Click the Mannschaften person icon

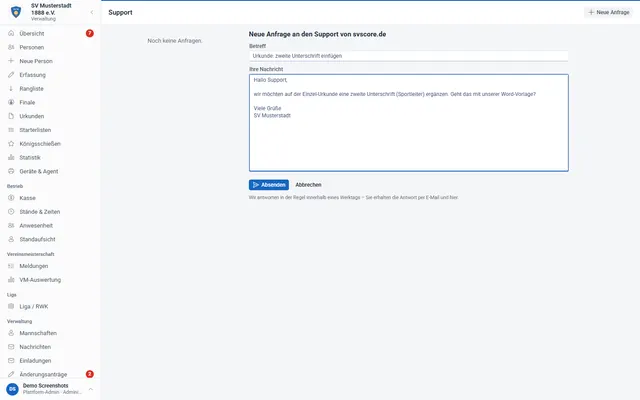(11, 333)
